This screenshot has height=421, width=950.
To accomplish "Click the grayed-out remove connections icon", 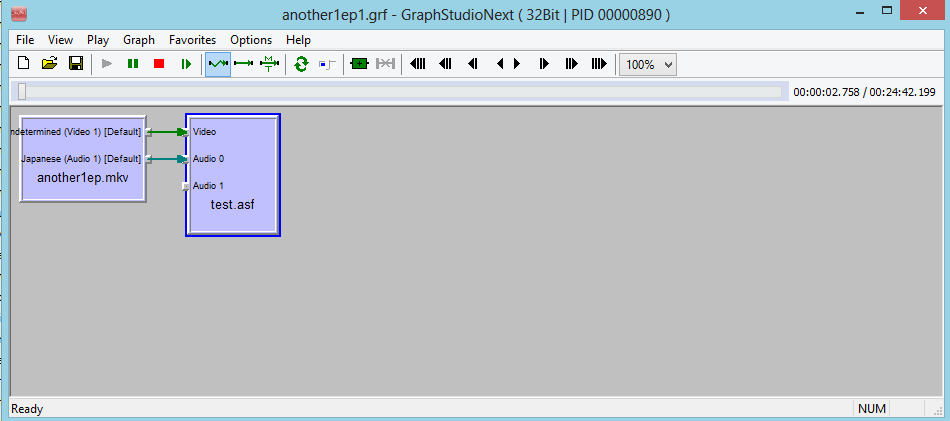I will click(x=385, y=64).
